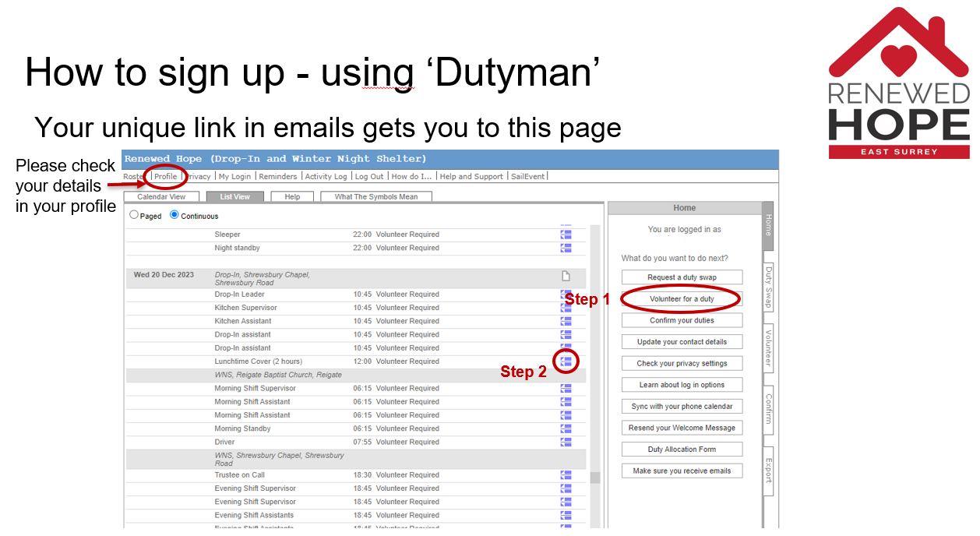Click the volunteer icon in the Driver row
This screenshot has width=980, height=536.
coord(566,442)
